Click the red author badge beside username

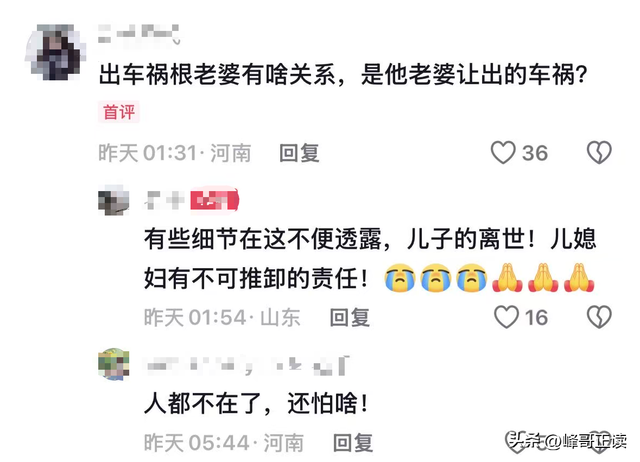[x=215, y=200]
